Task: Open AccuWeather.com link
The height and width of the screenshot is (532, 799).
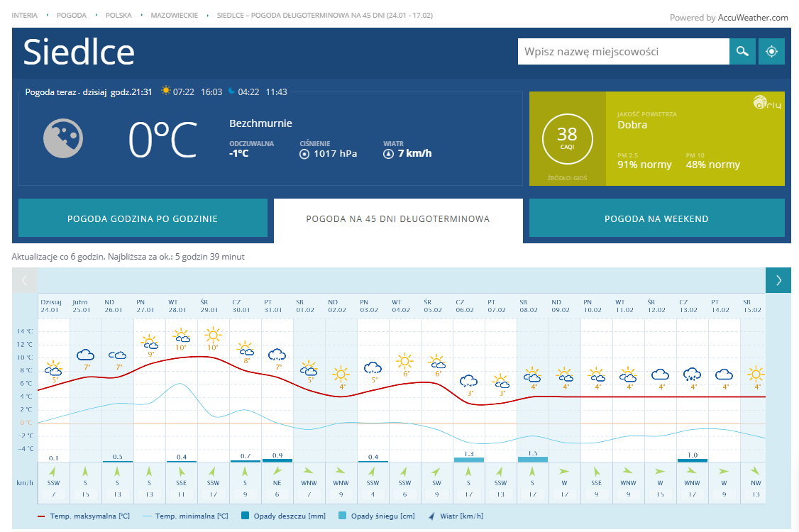Action: click(x=753, y=18)
